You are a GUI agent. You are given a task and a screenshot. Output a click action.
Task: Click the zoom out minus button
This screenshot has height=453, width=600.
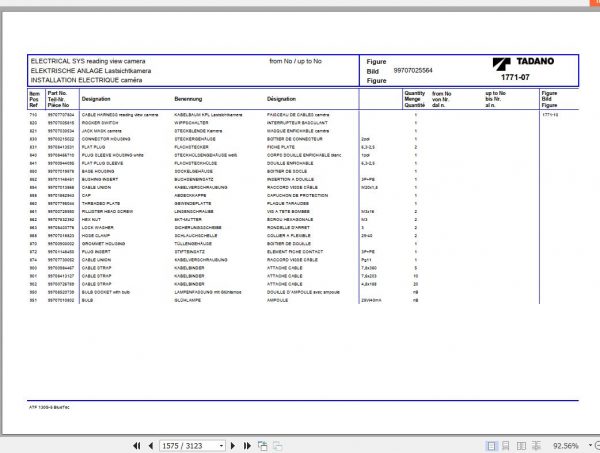pyautogui.click(x=598, y=445)
